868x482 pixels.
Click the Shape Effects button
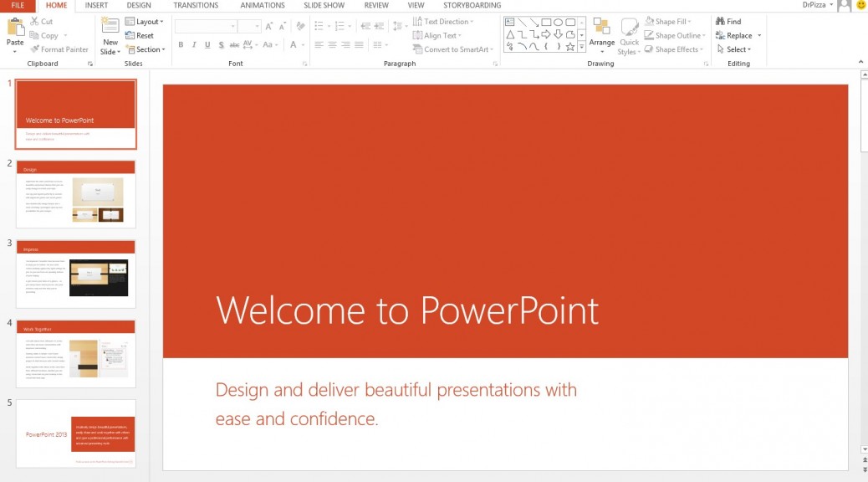click(674, 49)
